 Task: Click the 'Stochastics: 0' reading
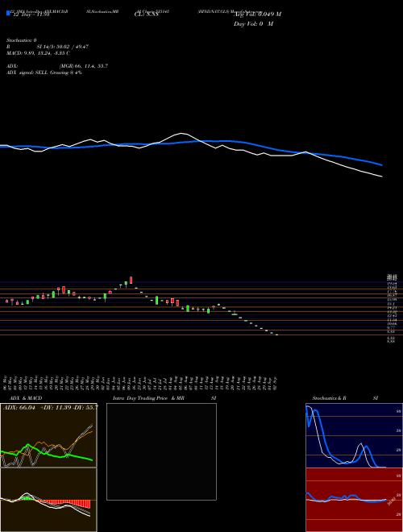pos(22,40)
